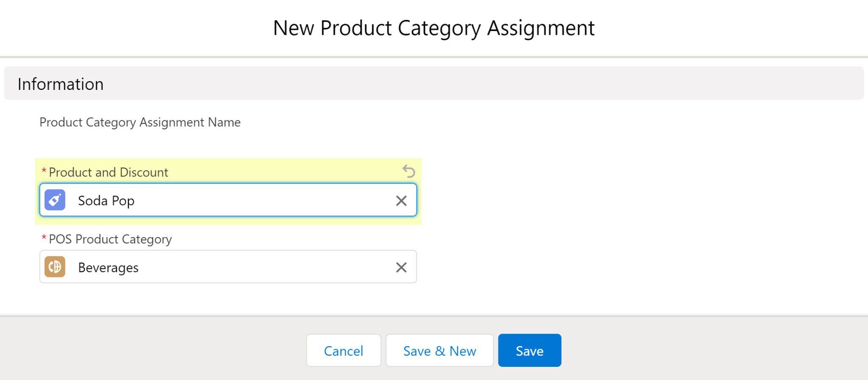868x380 pixels.
Task: Click the blue product tag icon beside Soda Pop
Action: click(x=56, y=200)
